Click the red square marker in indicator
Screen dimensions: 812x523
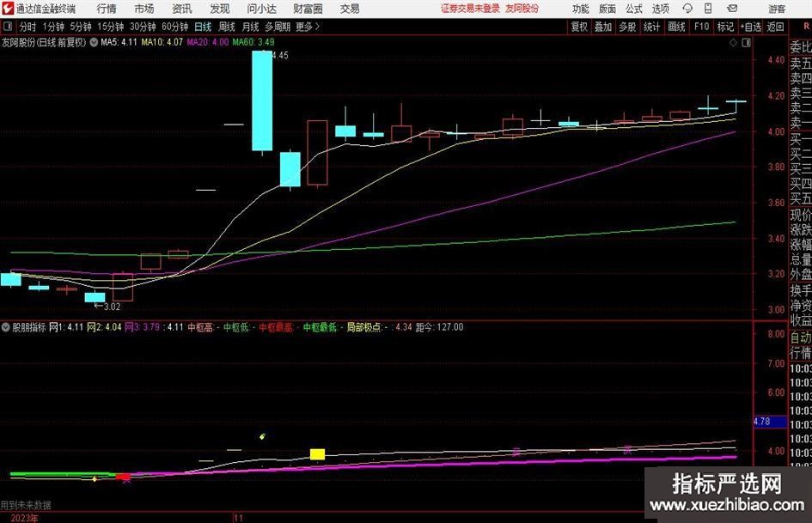click(x=123, y=477)
